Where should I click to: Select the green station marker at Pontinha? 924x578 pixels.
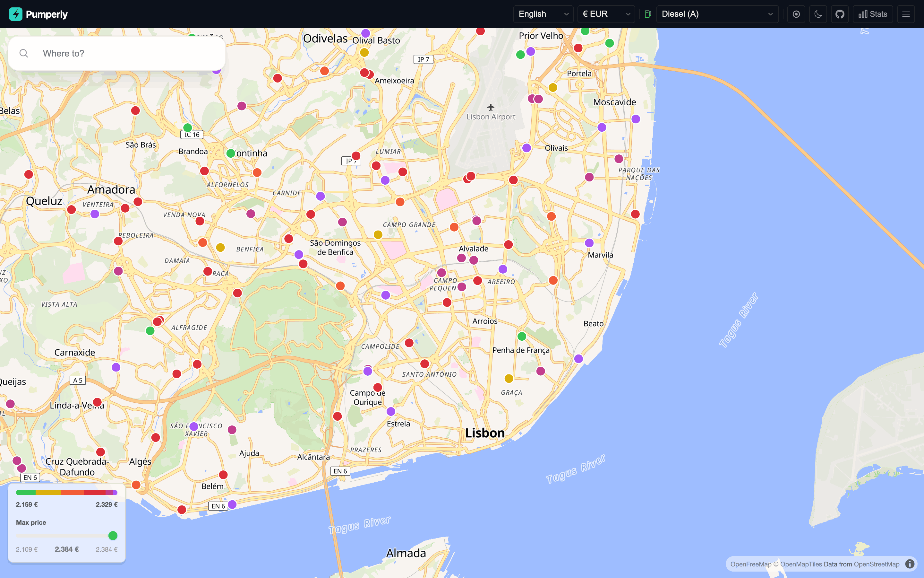click(231, 153)
